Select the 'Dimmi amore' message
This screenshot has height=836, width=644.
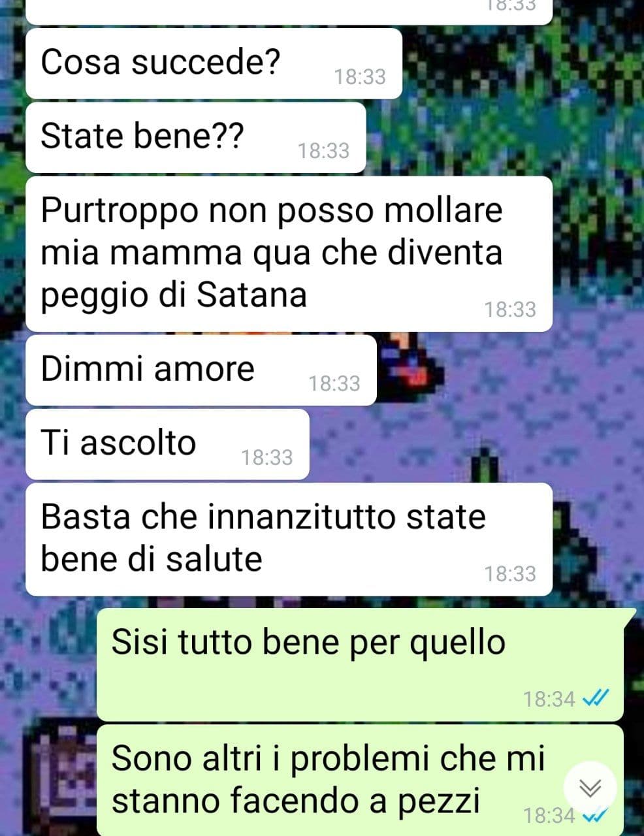pos(201,370)
